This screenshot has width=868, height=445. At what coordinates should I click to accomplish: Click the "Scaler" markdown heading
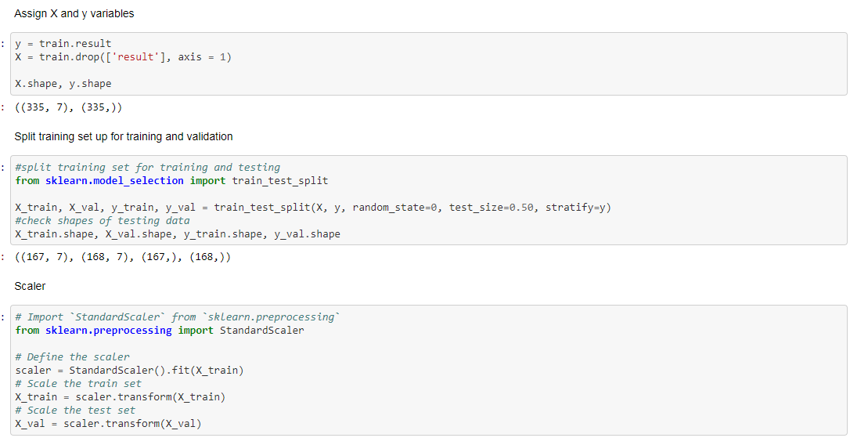tap(30, 286)
